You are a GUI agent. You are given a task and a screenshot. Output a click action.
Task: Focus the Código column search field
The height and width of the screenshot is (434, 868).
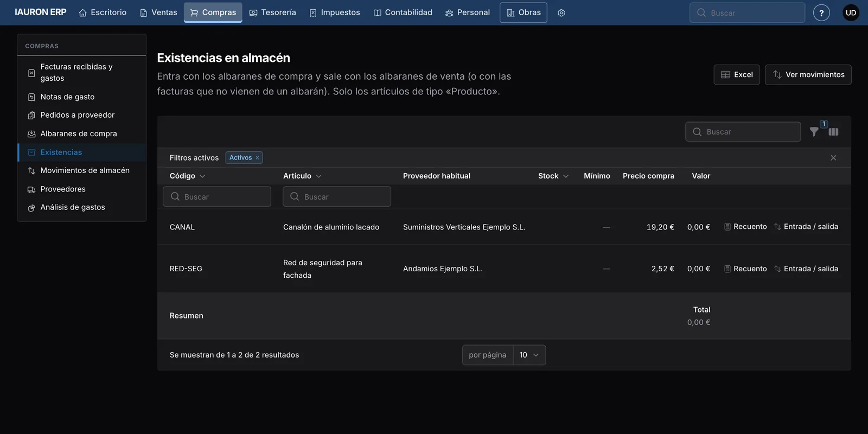coord(217,197)
